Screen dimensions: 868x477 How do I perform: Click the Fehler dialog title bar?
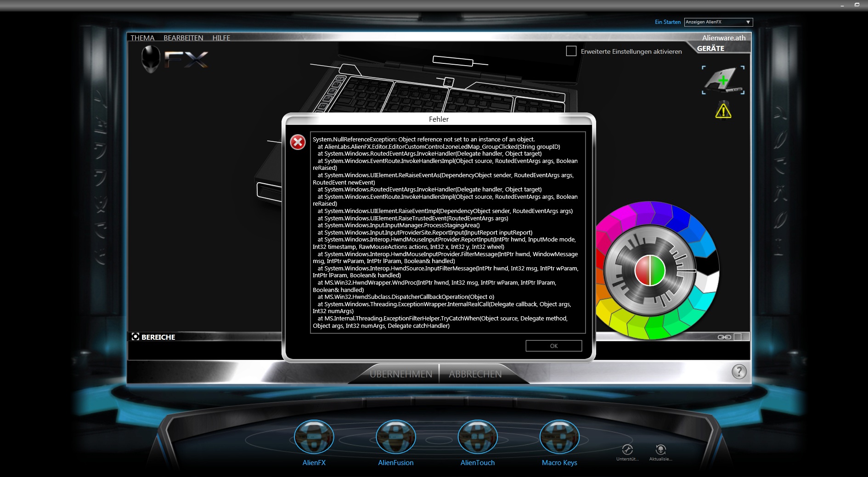[x=439, y=119]
